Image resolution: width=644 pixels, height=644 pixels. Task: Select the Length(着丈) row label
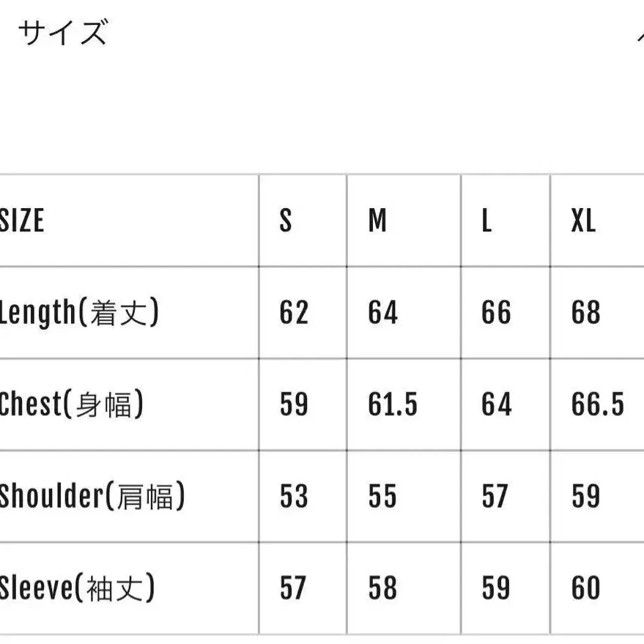[x=79, y=313]
